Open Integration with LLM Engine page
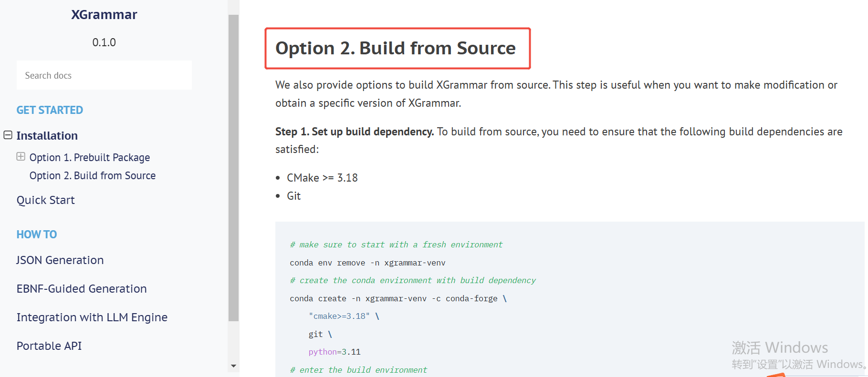The height and width of the screenshot is (377, 868). pos(92,317)
